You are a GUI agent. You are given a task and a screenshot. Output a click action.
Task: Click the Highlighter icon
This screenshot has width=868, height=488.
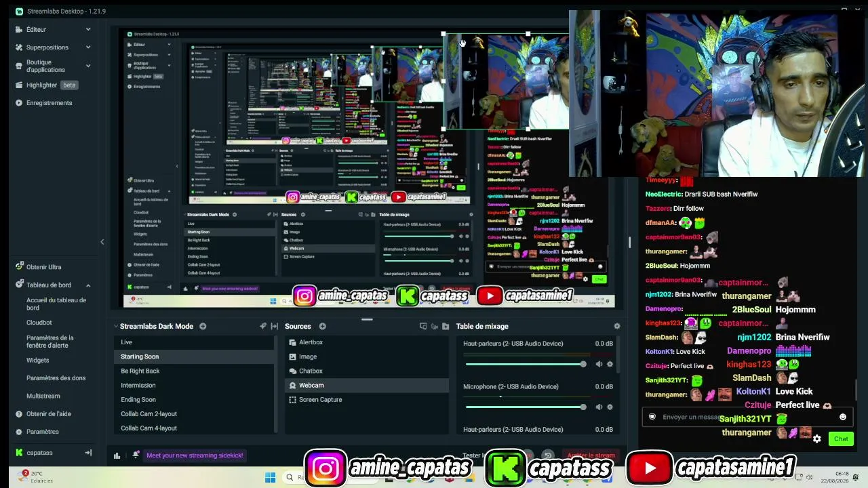pos(19,85)
